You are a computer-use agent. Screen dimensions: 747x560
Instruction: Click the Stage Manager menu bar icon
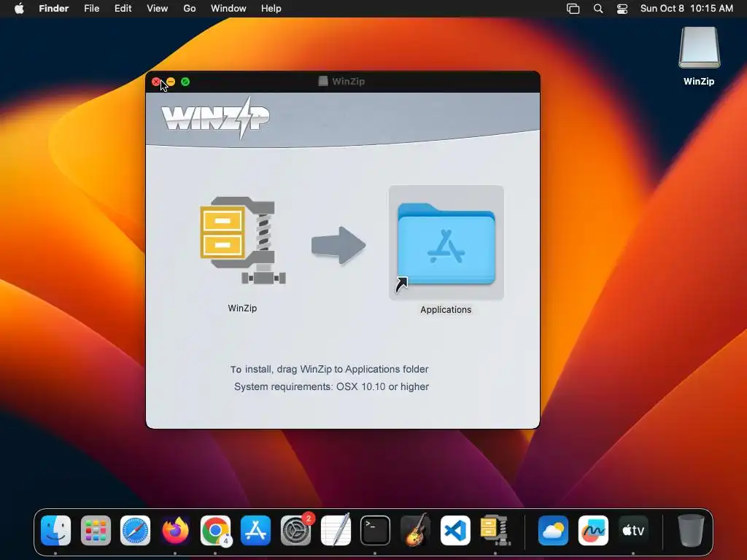573,9
